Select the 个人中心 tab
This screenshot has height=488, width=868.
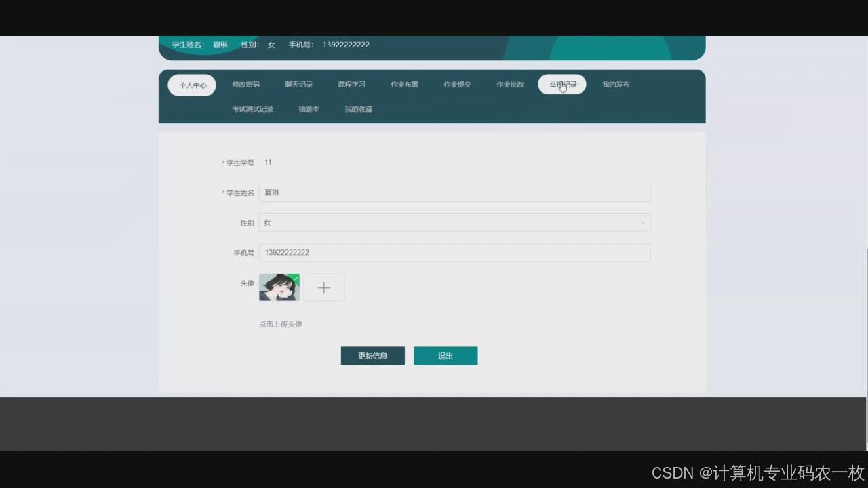(193, 85)
